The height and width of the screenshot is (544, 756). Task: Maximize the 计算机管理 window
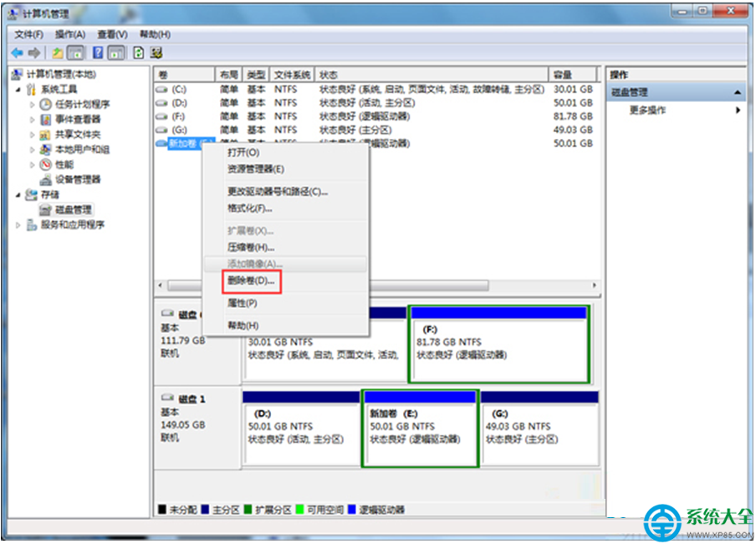click(x=703, y=11)
